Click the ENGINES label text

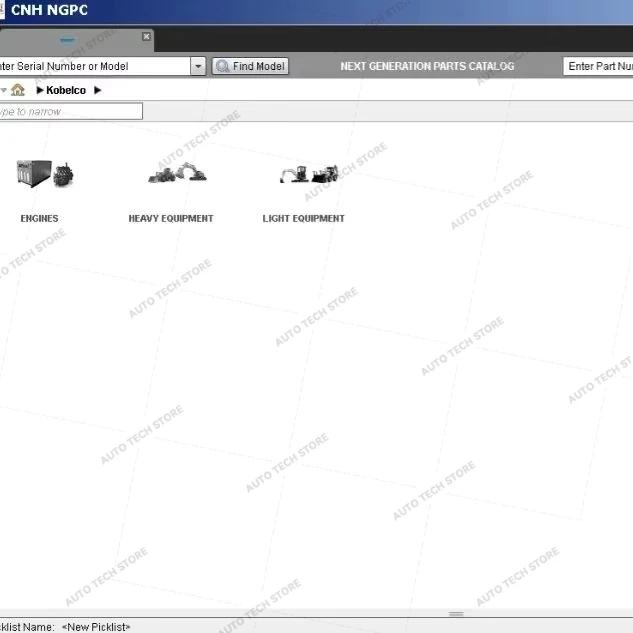point(39,218)
